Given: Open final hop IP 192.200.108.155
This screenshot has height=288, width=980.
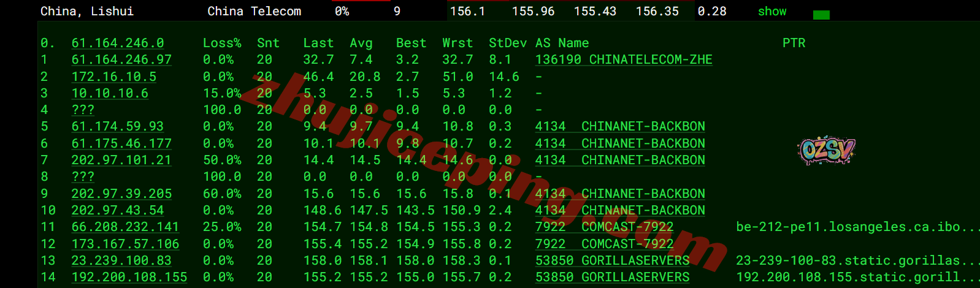Looking at the screenshot, I should [129, 277].
